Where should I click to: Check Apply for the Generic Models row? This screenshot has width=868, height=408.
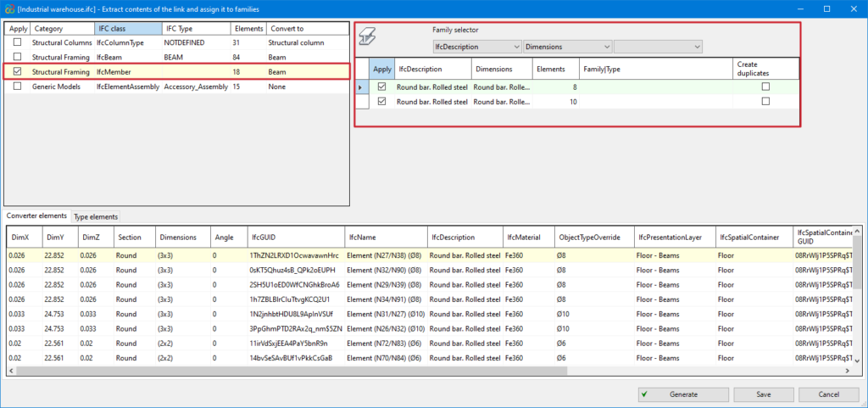pos(18,87)
